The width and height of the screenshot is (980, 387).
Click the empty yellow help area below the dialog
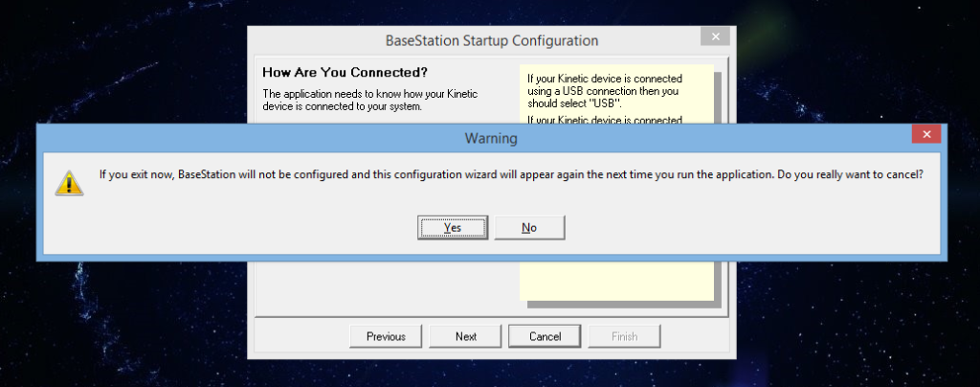[x=616, y=280]
